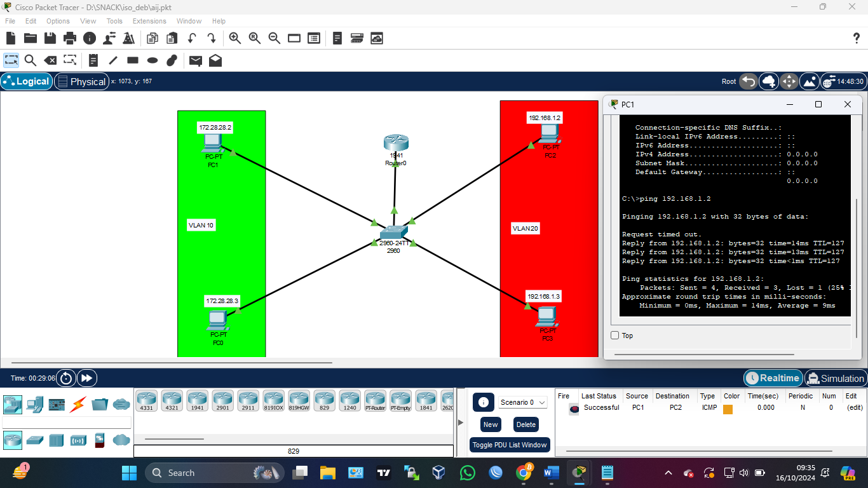Activate the Inspect magnifier tool
This screenshot has height=488, width=868.
[x=31, y=60]
